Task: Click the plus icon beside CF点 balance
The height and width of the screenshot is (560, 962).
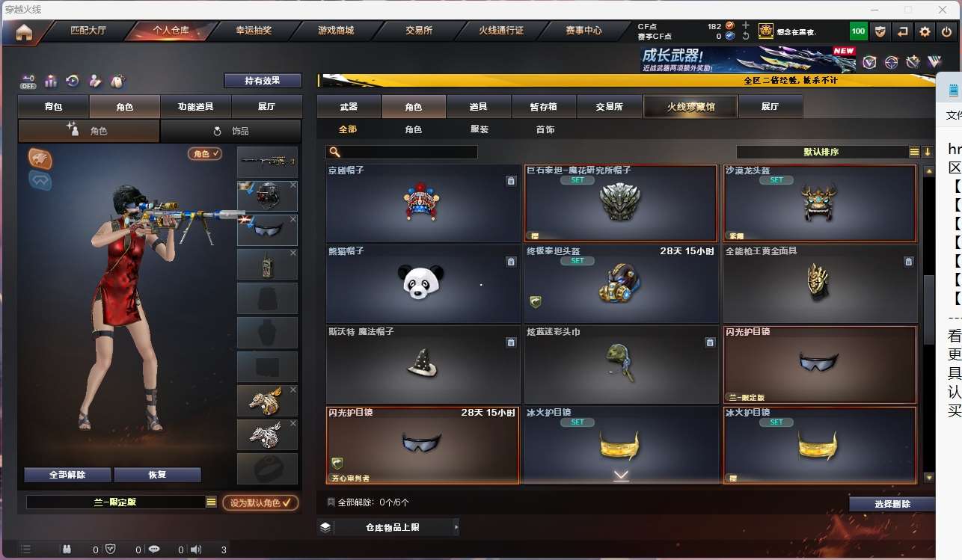Action: (745, 25)
